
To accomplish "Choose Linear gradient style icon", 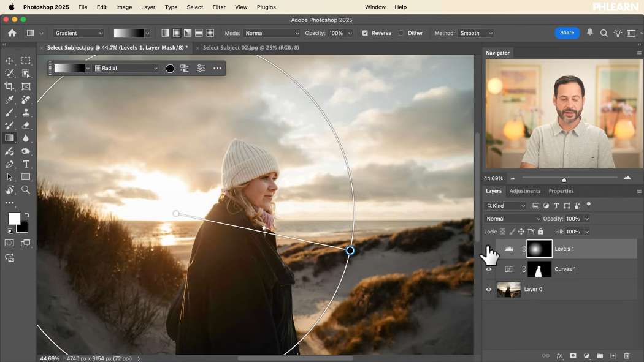I will [x=165, y=33].
